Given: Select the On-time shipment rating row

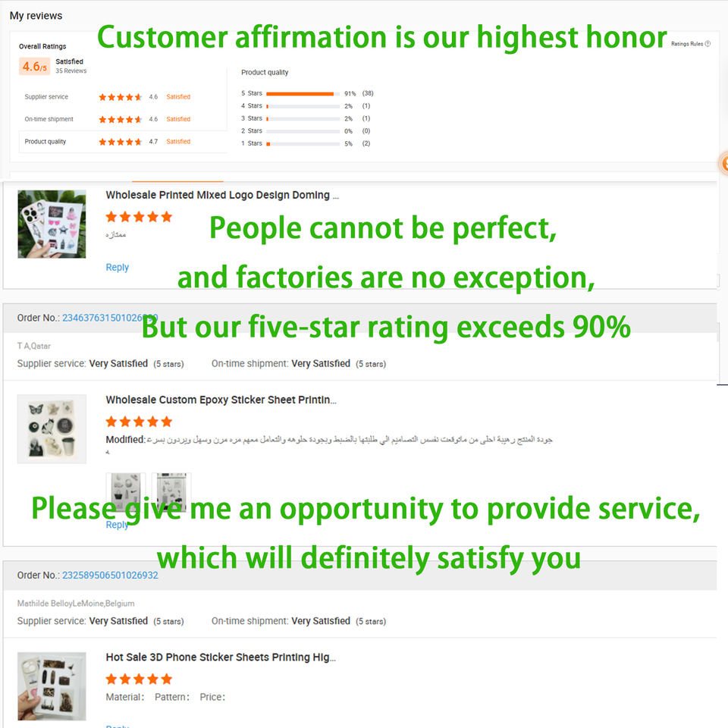Looking at the screenshot, I should pos(121,119).
